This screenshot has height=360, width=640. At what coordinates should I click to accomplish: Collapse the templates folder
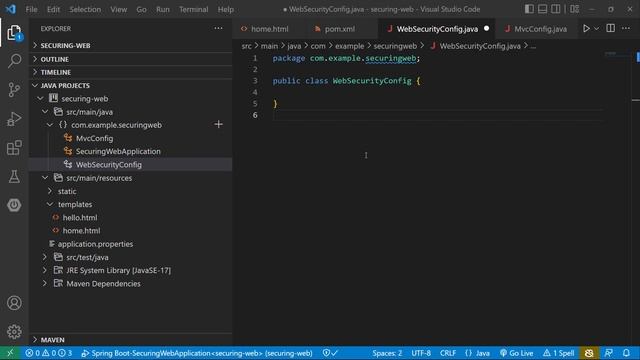pos(50,204)
